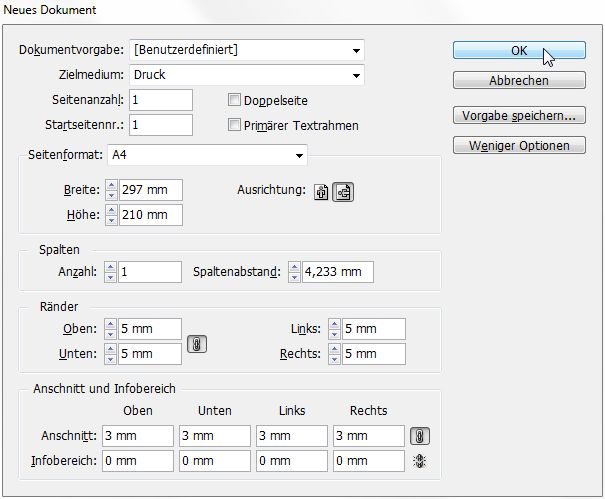Enable the Primärer Textrahmen checkbox

click(x=235, y=125)
